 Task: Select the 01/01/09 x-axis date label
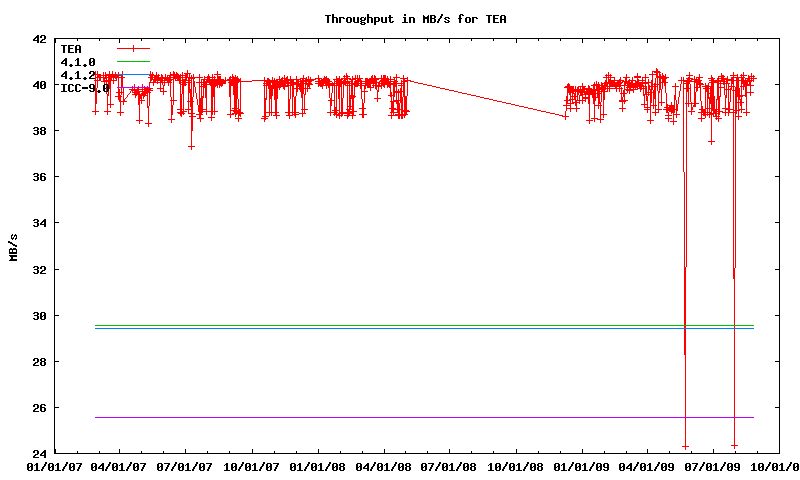click(582, 467)
